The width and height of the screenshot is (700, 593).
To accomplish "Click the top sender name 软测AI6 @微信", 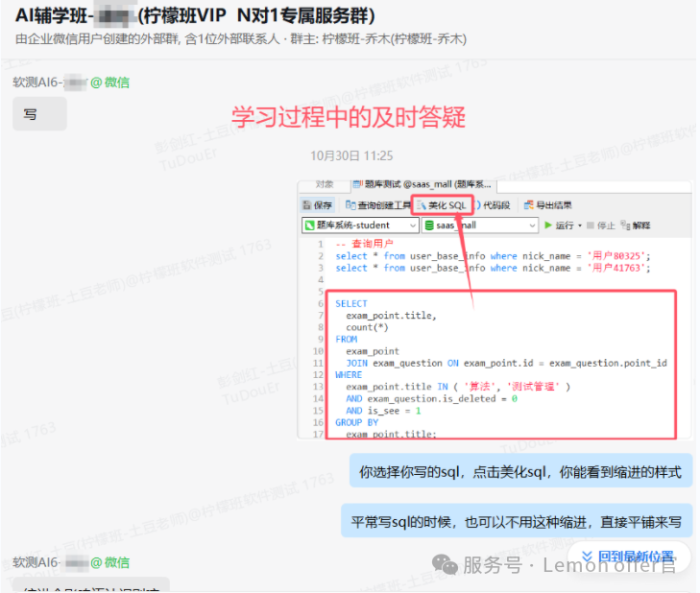I will (71, 83).
